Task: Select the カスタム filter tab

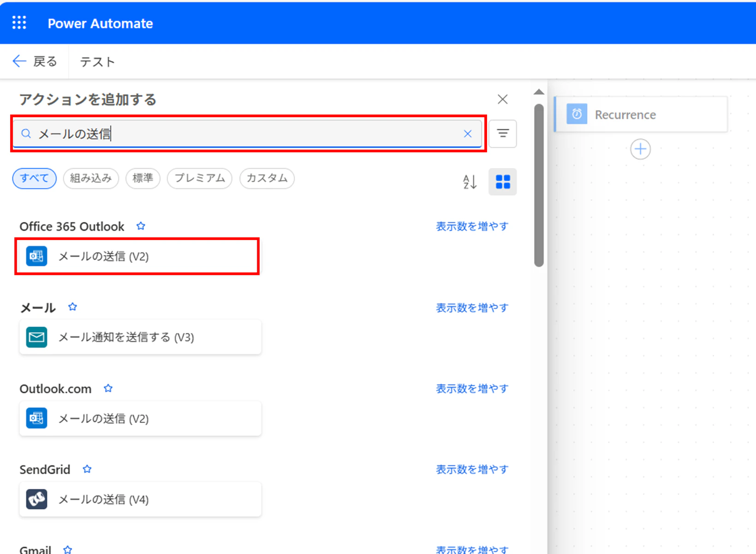Action: (x=267, y=178)
